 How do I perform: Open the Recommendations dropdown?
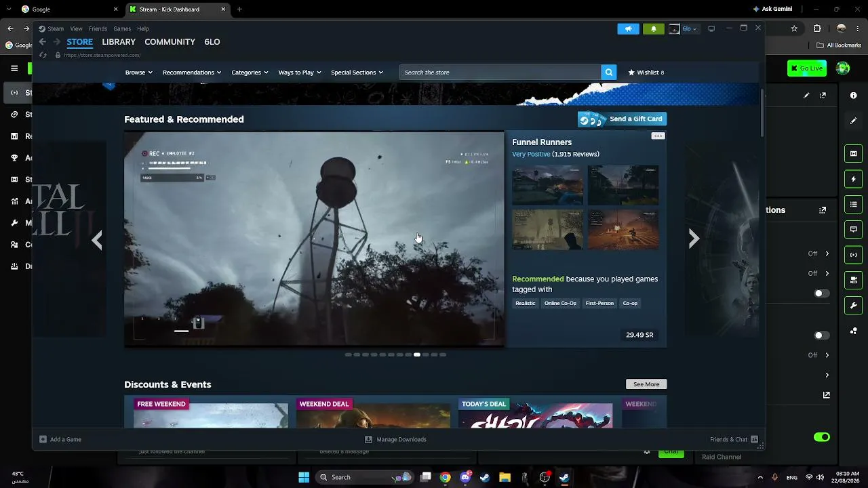(x=191, y=73)
